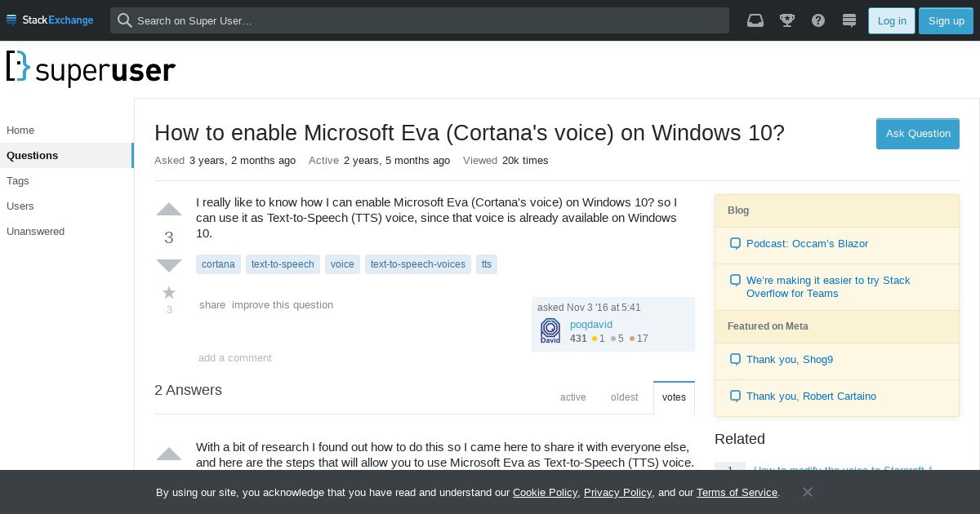Open the Cookie Policy link
The height and width of the screenshot is (514, 980).
pos(545,493)
